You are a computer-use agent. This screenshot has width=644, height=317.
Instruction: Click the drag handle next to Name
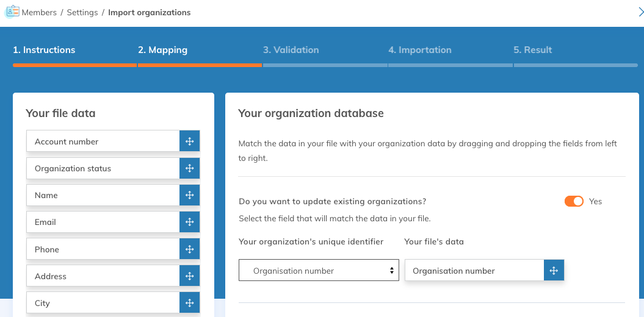point(189,195)
